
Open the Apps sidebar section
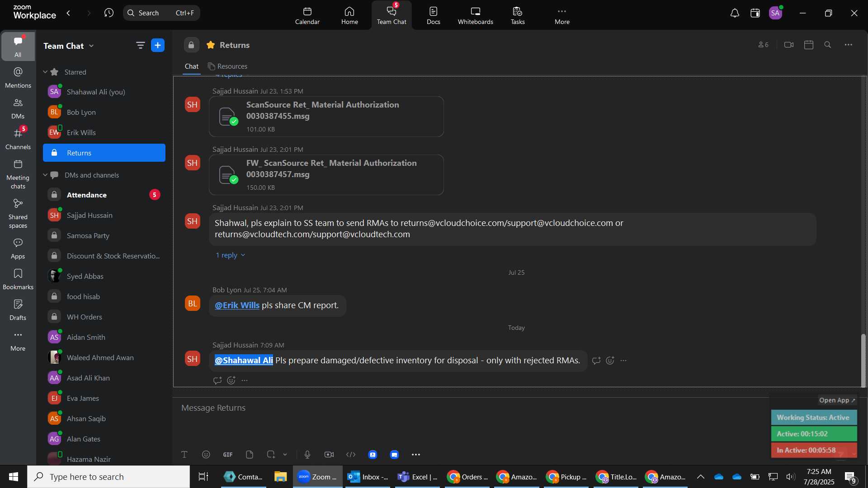tap(18, 249)
